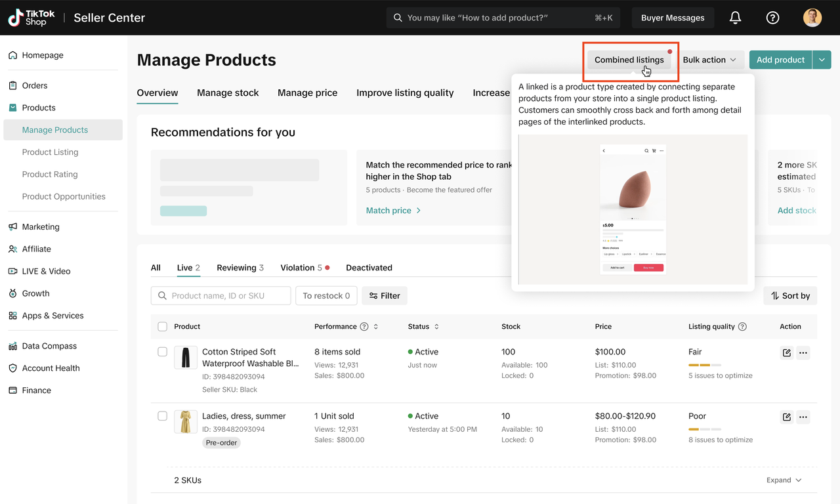Click the Combined listings button
This screenshot has width=840, height=504.
pos(629,60)
